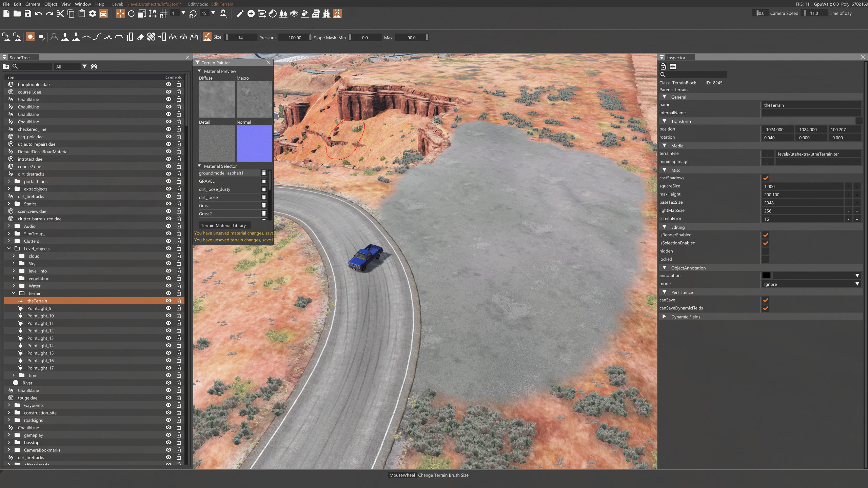Viewport: 868px width, 488px height.
Task: Delete groundmodel_asphalt1 material via trash icon
Action: [264, 173]
